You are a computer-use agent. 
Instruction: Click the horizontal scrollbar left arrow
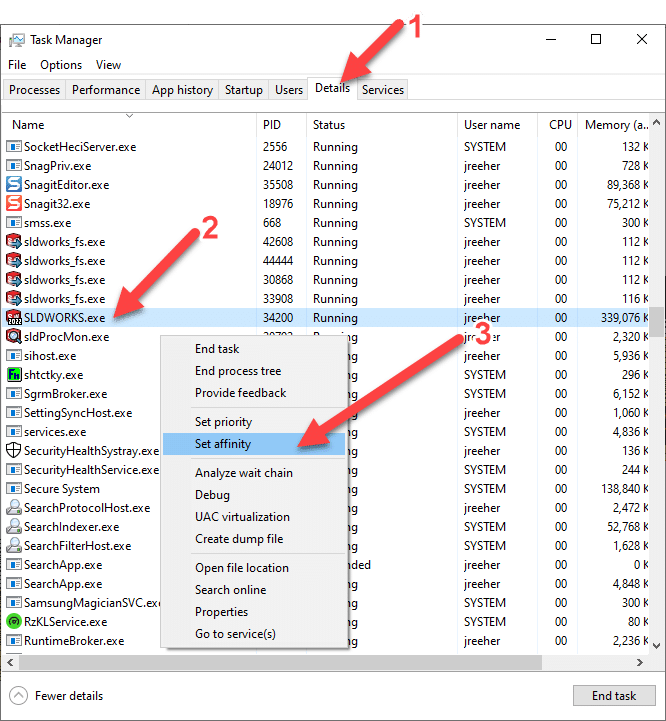click(x=10, y=662)
